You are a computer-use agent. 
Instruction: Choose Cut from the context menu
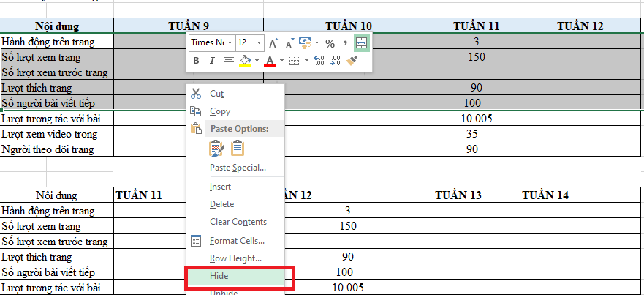pyautogui.click(x=235, y=94)
